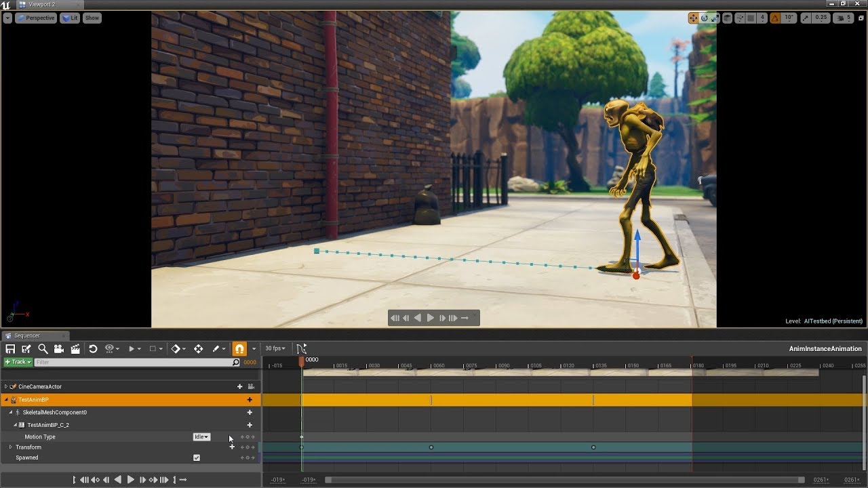Open the general options eye dropdown
868x488 pixels.
click(x=112, y=349)
